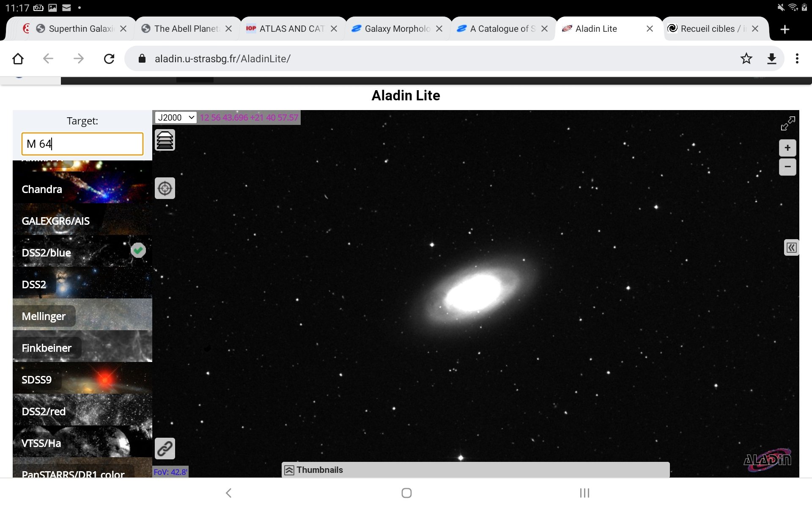Select the SDSS9 survey
The image size is (812, 508).
click(x=82, y=378)
